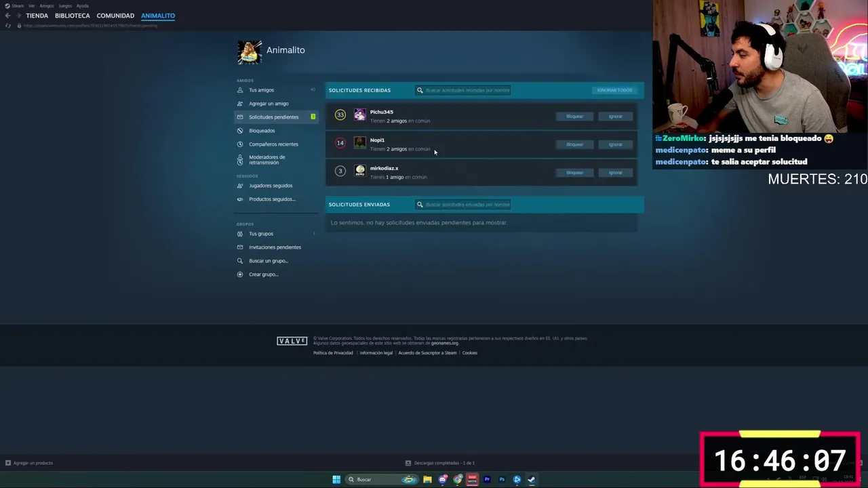The width and height of the screenshot is (868, 488).
Task: Click the Animalito profile avatar
Action: point(249,52)
